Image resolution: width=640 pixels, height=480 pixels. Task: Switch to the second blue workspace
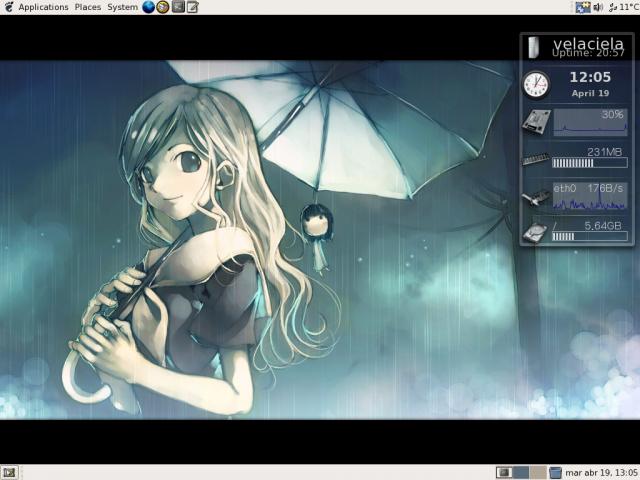[x=521, y=473]
